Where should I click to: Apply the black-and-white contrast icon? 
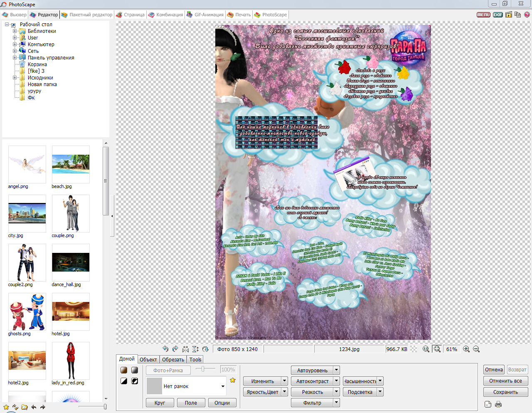(x=124, y=381)
